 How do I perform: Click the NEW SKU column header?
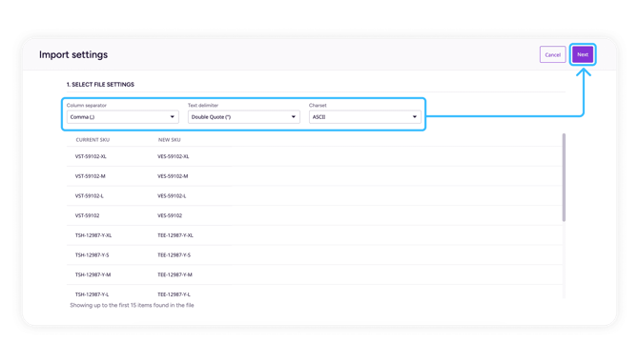(x=169, y=140)
